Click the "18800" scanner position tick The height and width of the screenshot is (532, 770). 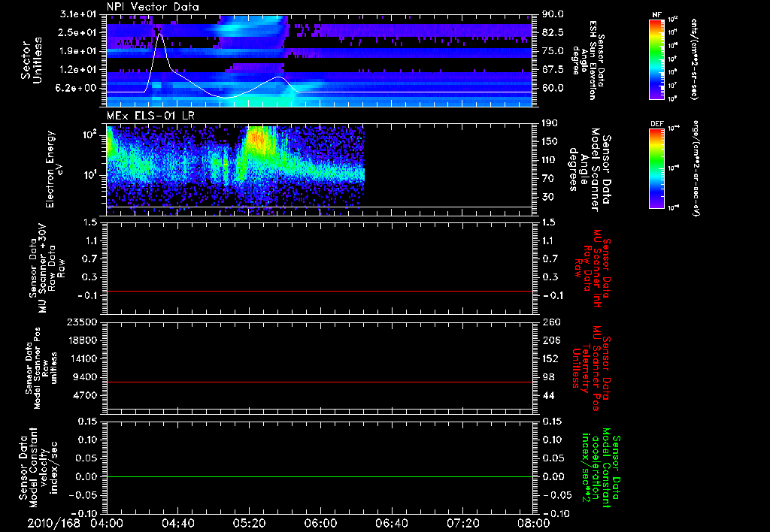(x=81, y=340)
